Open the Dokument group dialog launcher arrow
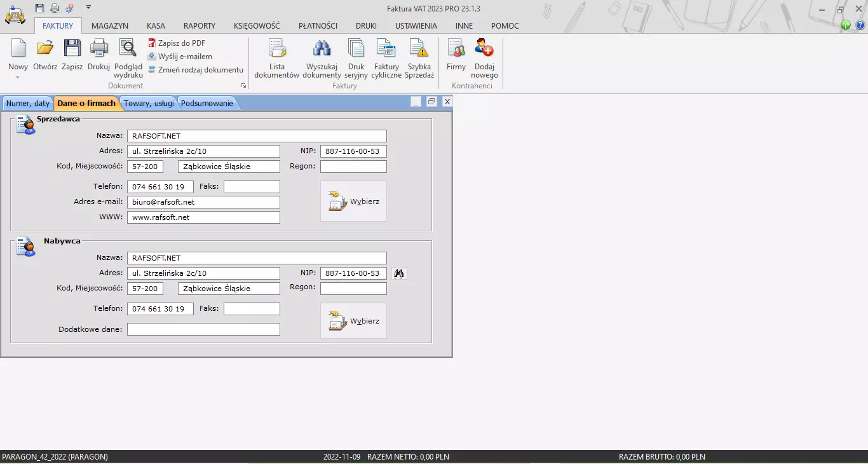The image size is (868, 464). (243, 85)
